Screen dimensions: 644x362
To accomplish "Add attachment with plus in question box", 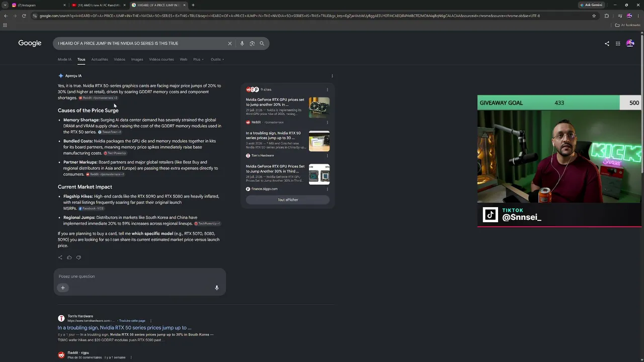I will tap(63, 288).
